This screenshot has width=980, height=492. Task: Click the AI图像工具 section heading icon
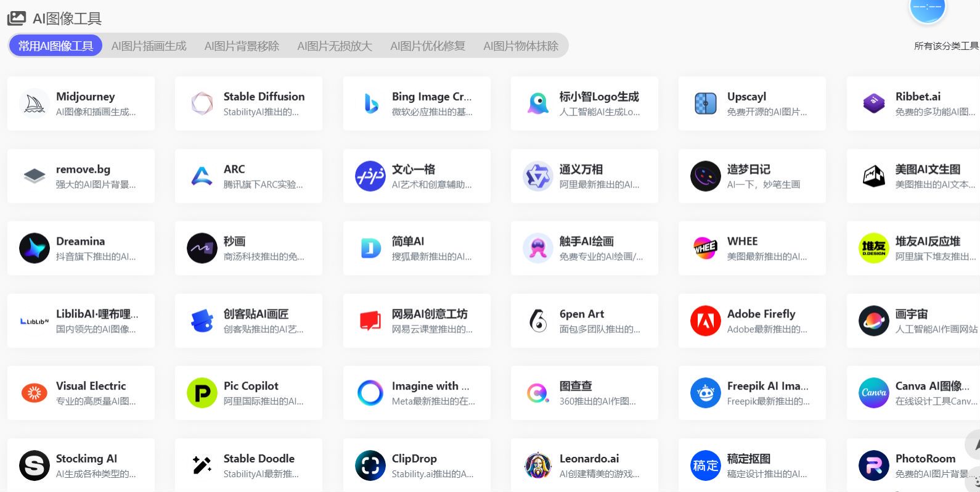[x=17, y=18]
